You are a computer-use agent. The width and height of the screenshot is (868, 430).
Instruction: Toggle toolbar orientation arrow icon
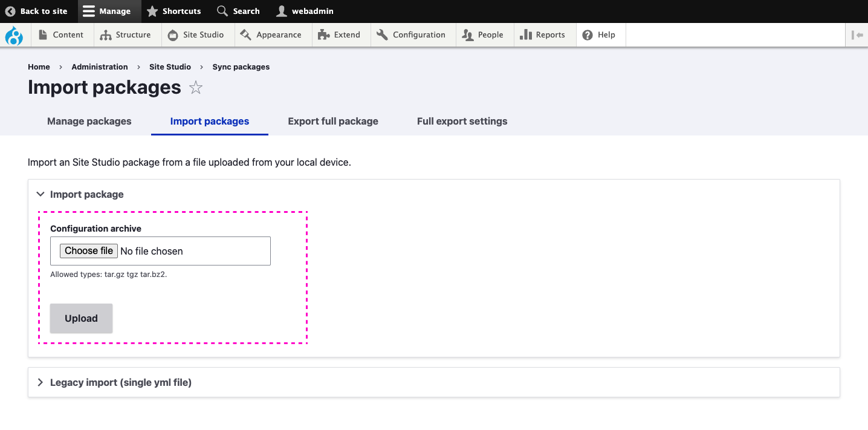857,35
